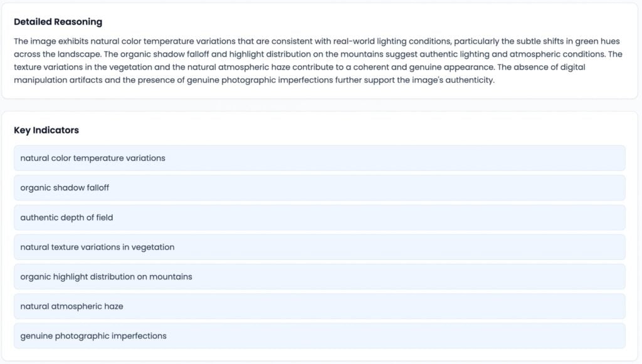
Task: Select the 'genuine photographic imperfections' indicator
Action: (x=319, y=336)
